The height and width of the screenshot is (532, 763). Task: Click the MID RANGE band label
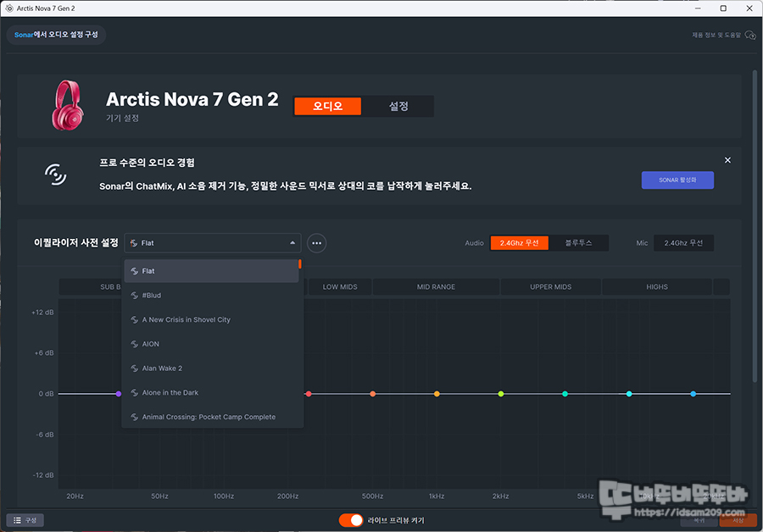[x=436, y=287]
